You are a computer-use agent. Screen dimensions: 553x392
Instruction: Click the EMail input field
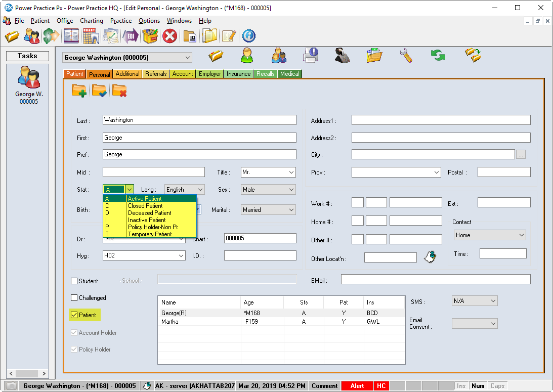point(435,279)
